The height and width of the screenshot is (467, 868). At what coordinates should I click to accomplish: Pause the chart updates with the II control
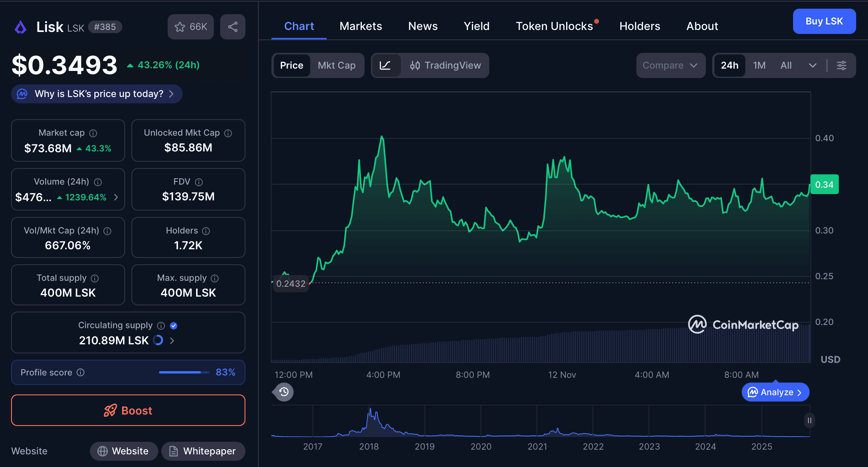809,421
